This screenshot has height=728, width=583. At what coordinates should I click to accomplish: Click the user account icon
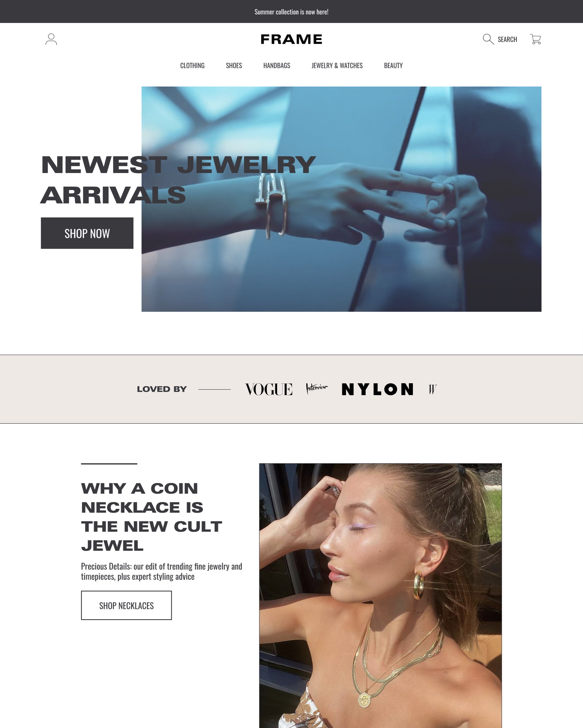tap(50, 39)
